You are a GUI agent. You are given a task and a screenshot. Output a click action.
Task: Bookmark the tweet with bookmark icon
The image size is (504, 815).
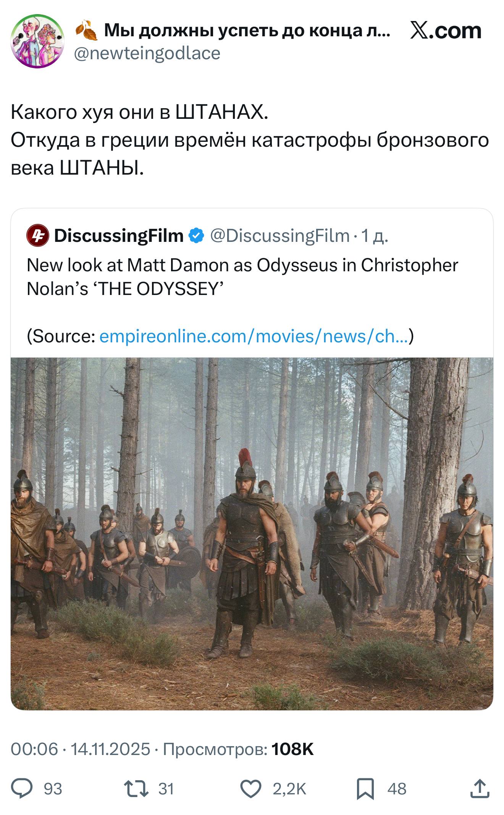click(365, 789)
